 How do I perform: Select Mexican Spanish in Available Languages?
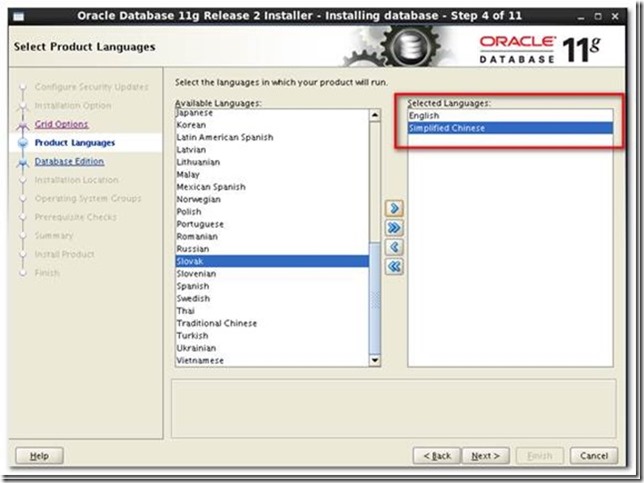coord(272,187)
